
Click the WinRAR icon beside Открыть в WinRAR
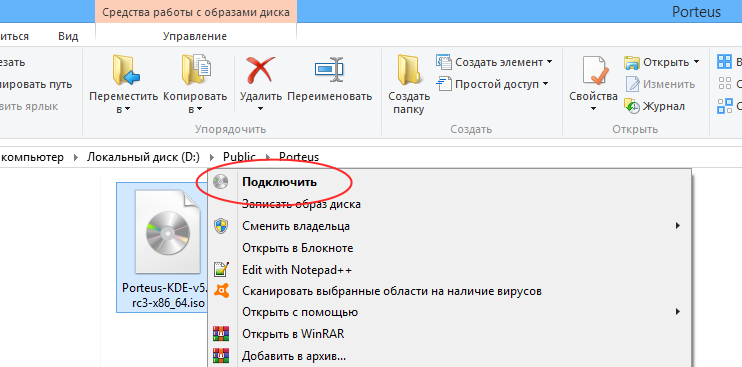(221, 334)
